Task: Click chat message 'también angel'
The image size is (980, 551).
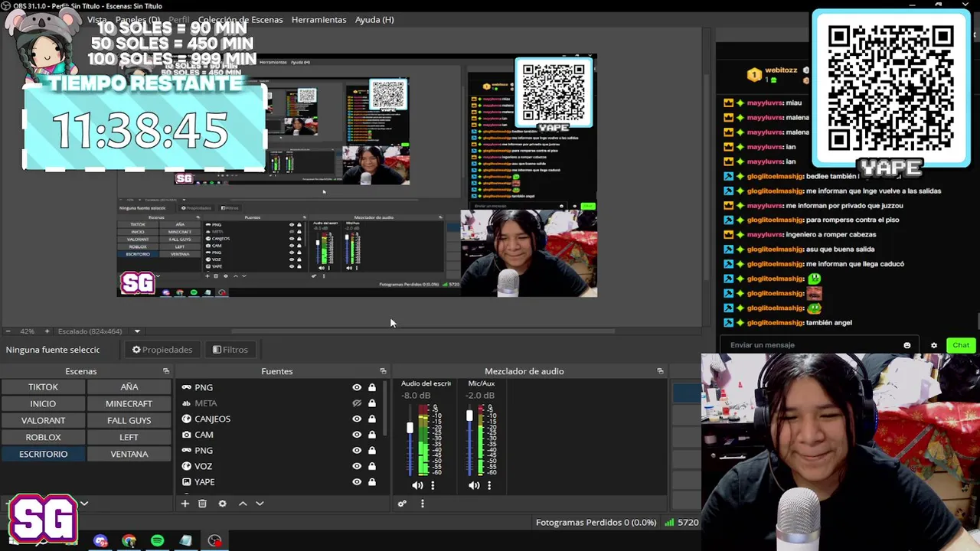Action: tap(828, 323)
